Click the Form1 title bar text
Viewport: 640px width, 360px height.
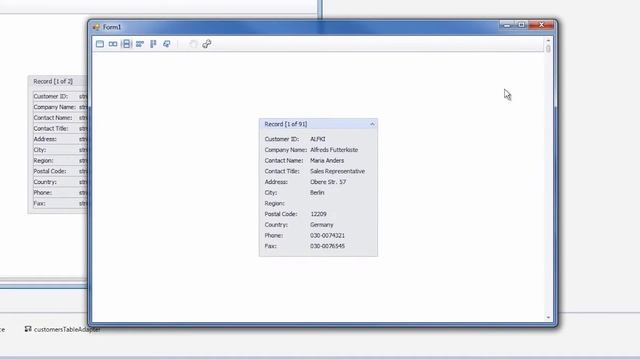click(112, 27)
